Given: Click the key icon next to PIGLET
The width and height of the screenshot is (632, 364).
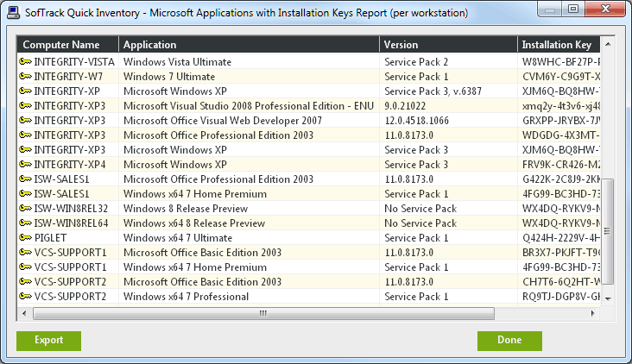Looking at the screenshot, I should (25, 238).
